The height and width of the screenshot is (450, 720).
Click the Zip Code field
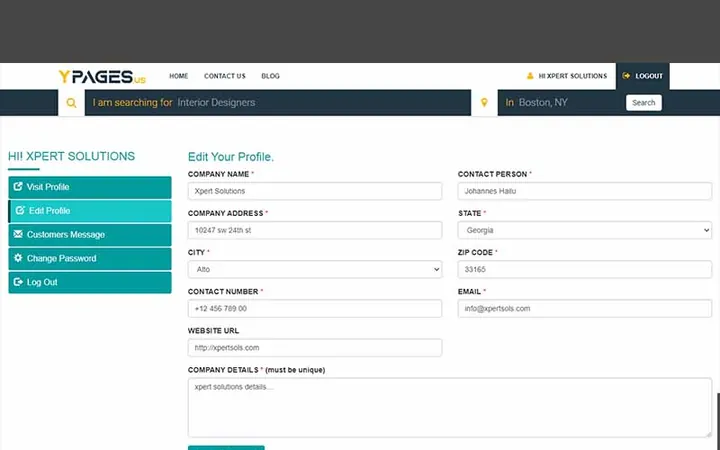tap(585, 270)
